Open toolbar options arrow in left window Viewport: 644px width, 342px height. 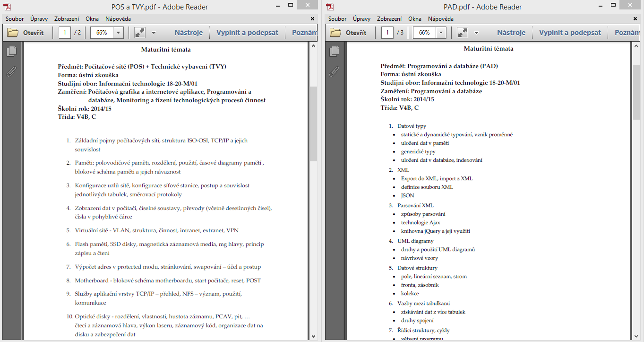point(154,33)
